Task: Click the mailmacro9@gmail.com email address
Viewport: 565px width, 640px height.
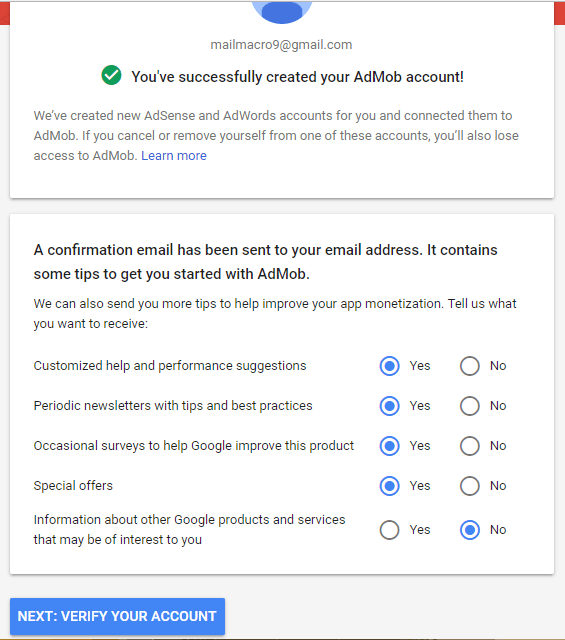Action: [x=281, y=44]
